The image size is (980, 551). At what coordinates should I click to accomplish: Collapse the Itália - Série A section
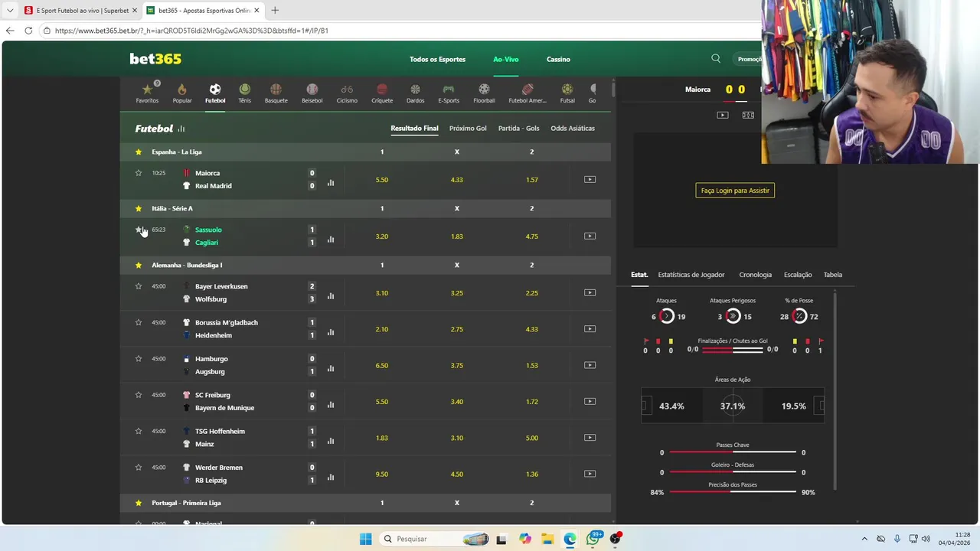(365, 208)
